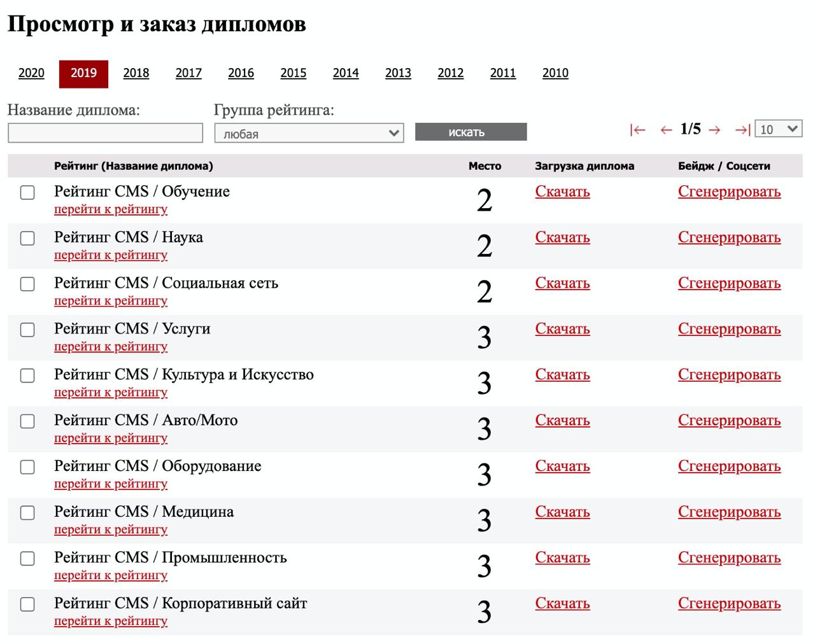Select Рейтинг CMS / Корпоративный сайт checkbox

(x=27, y=605)
